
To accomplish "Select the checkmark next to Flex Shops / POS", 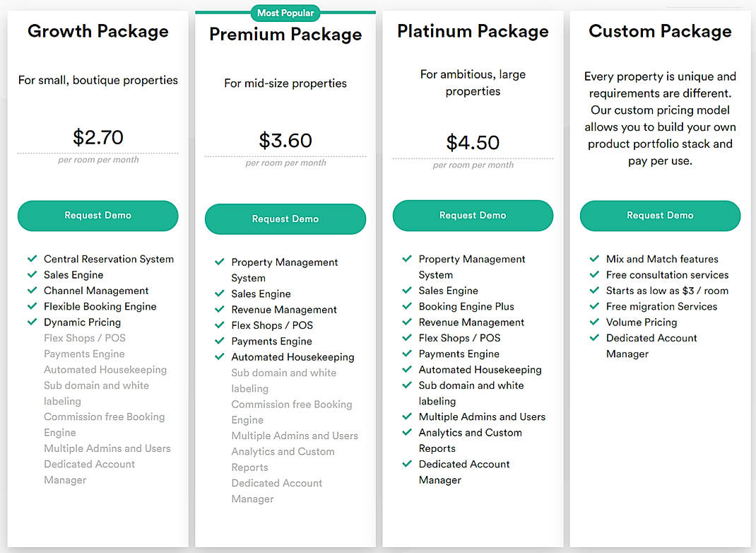I will (x=220, y=325).
